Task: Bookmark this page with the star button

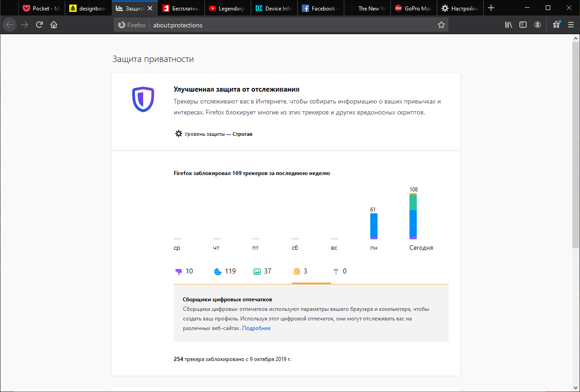Action: 441,25
